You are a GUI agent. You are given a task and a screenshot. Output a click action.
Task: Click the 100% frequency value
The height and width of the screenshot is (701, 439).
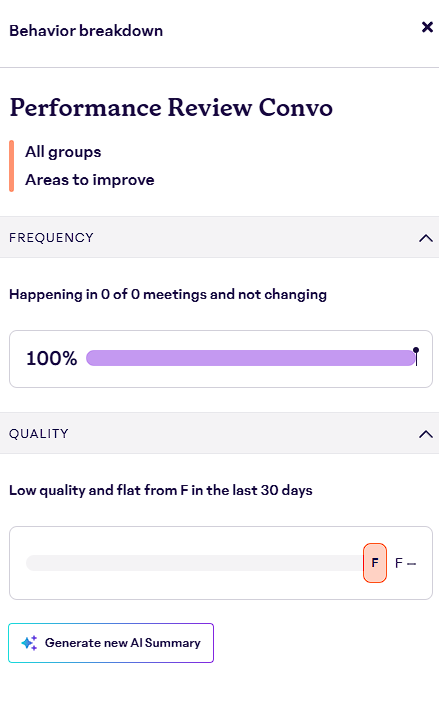[51, 359]
